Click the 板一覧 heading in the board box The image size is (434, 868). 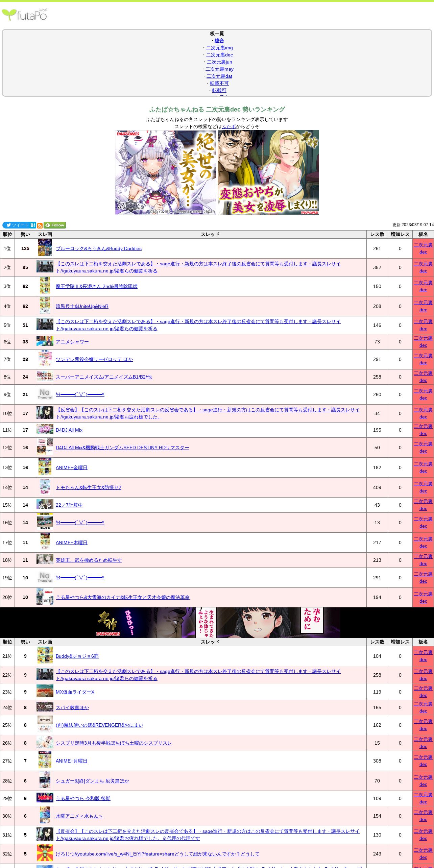click(217, 33)
